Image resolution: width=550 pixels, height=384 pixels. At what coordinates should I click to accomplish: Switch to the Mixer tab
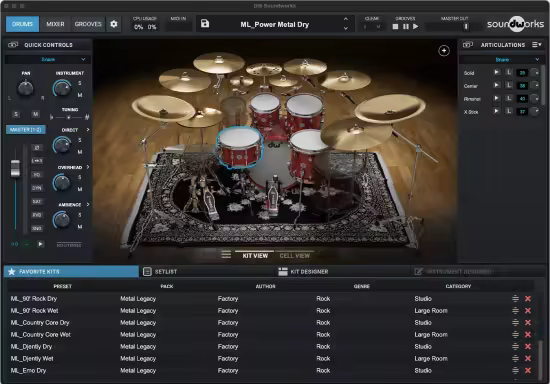coord(55,24)
